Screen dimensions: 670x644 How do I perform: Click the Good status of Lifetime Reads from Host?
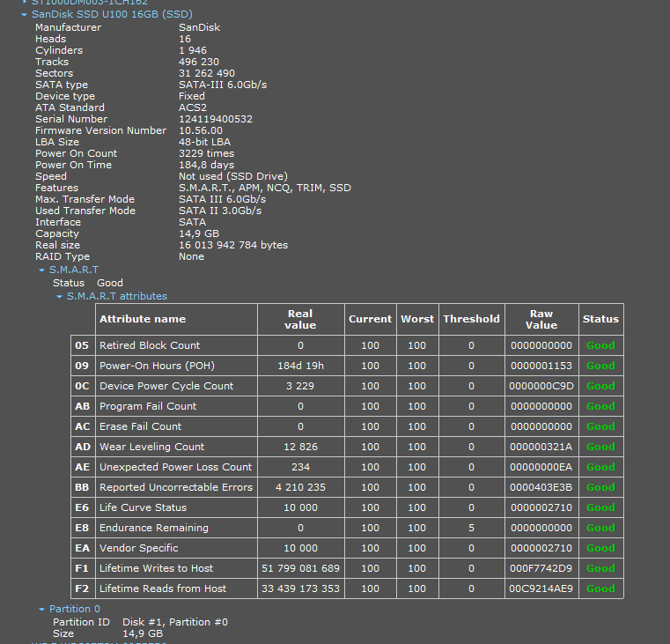coord(600,588)
